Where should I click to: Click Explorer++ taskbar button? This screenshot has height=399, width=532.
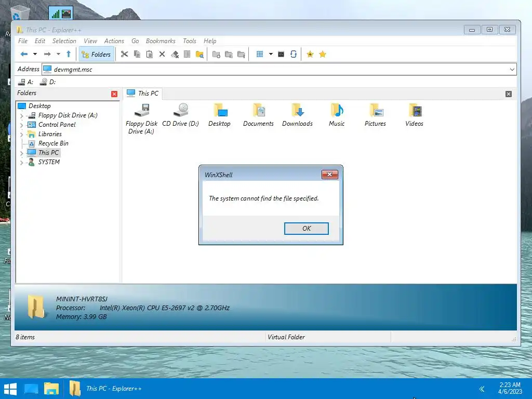[106, 389]
